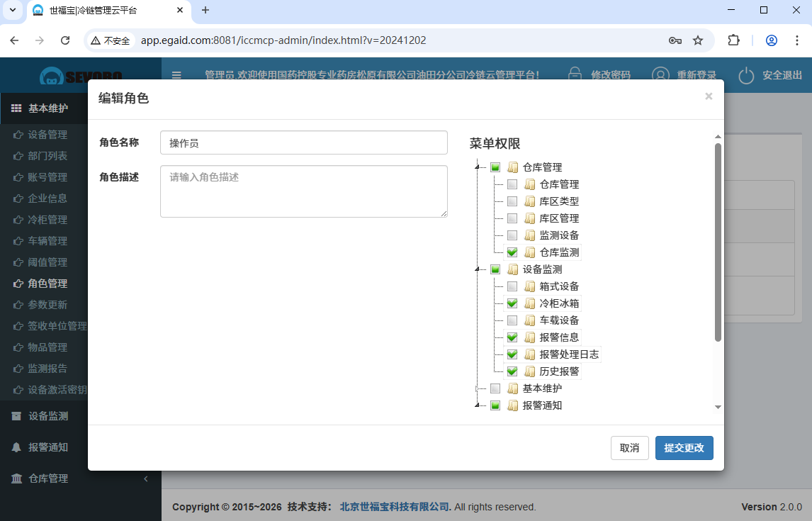Open the browser extensions puzzle icon
Image resolution: width=812 pixels, height=521 pixels.
[734, 40]
